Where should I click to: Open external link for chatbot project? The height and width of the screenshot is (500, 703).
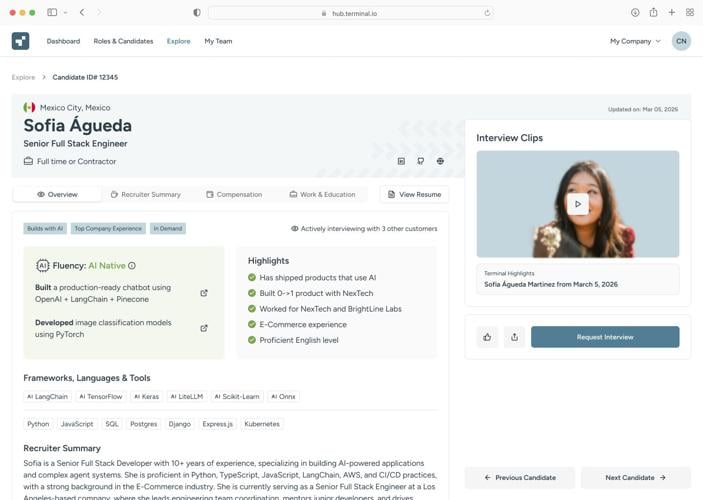click(x=204, y=293)
